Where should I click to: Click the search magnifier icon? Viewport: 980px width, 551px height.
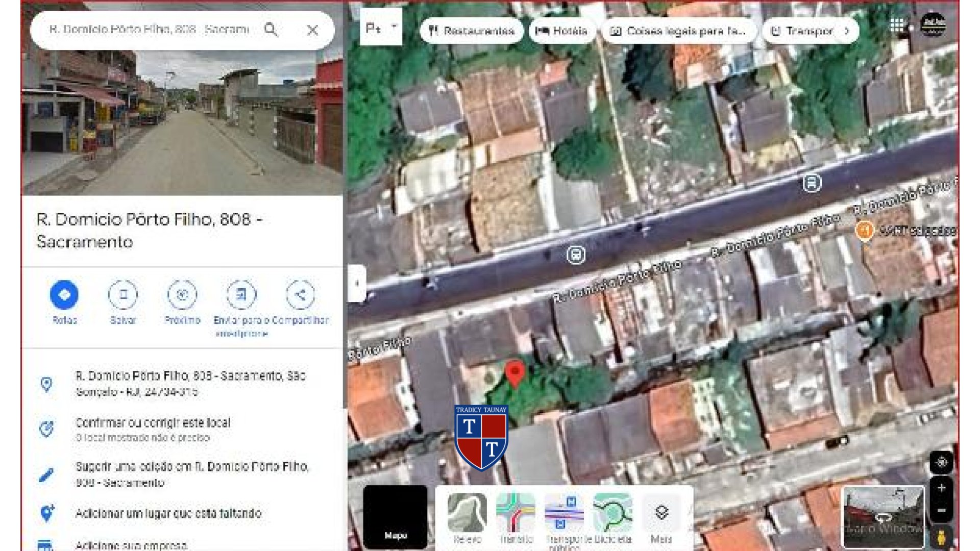tap(271, 30)
